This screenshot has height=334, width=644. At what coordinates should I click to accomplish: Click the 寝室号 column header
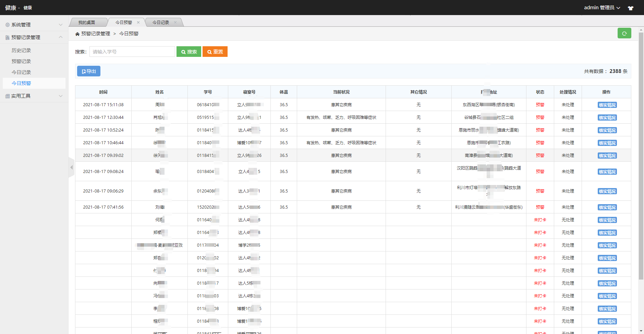tap(249, 92)
